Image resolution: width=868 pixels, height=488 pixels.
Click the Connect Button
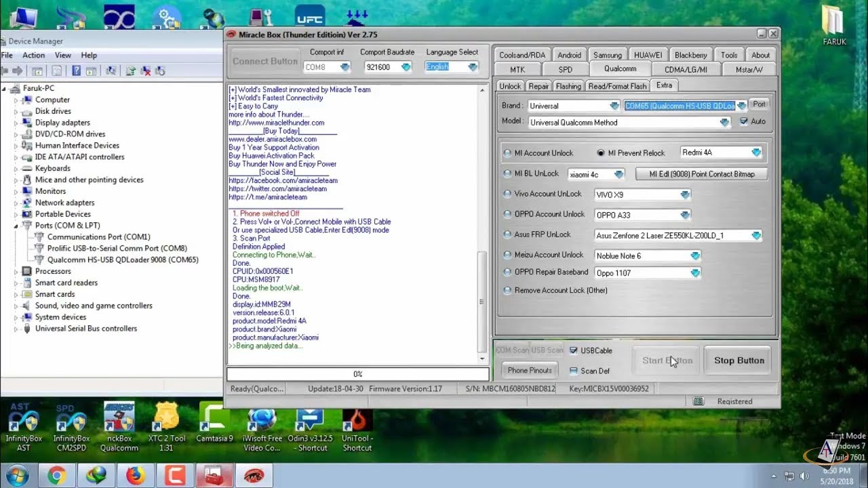[265, 61]
